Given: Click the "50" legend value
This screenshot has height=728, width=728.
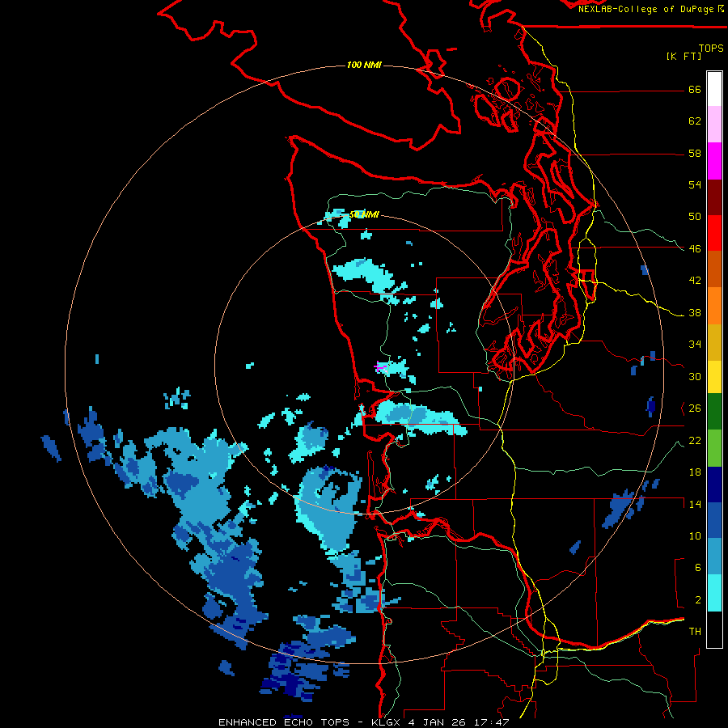Looking at the screenshot, I should pyautogui.click(x=695, y=217).
